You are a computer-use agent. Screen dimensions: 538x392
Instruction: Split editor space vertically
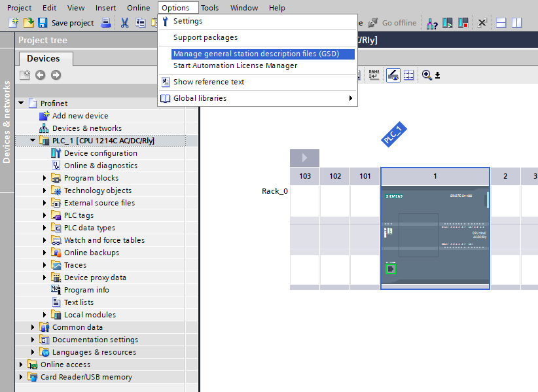point(517,23)
